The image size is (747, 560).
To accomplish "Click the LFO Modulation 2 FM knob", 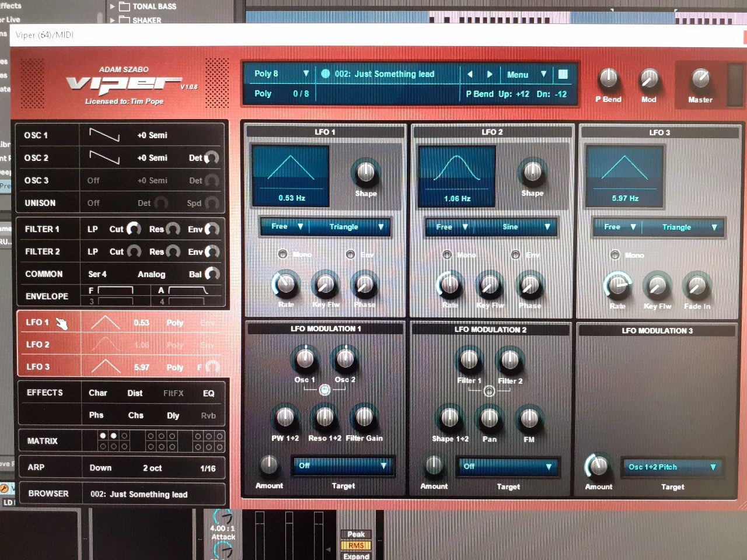I will click(x=529, y=418).
